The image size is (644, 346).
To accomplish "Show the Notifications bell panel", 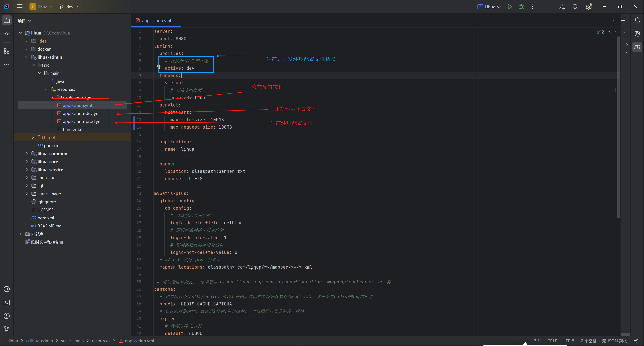I will pos(637,20).
